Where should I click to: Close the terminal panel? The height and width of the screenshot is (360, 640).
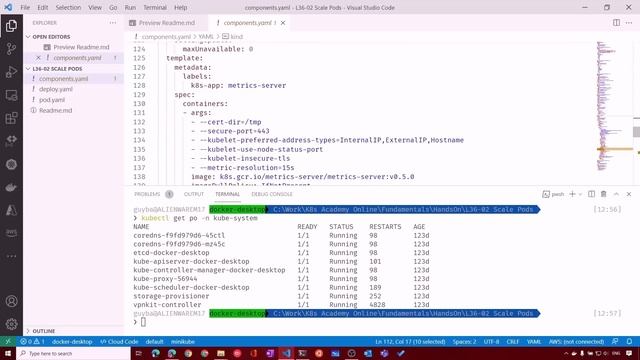coord(629,194)
